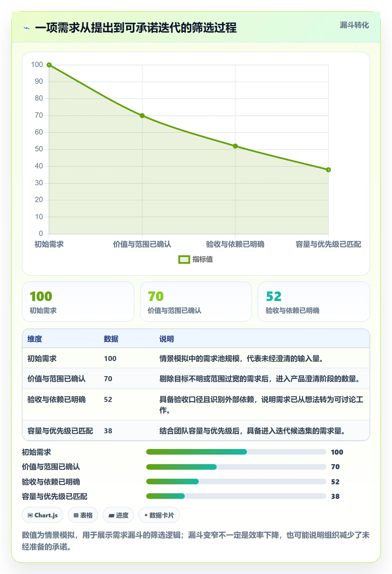392x574 pixels.
Task: Click the 容量与优先级已匹配 x-axis label
Action: 328,244
